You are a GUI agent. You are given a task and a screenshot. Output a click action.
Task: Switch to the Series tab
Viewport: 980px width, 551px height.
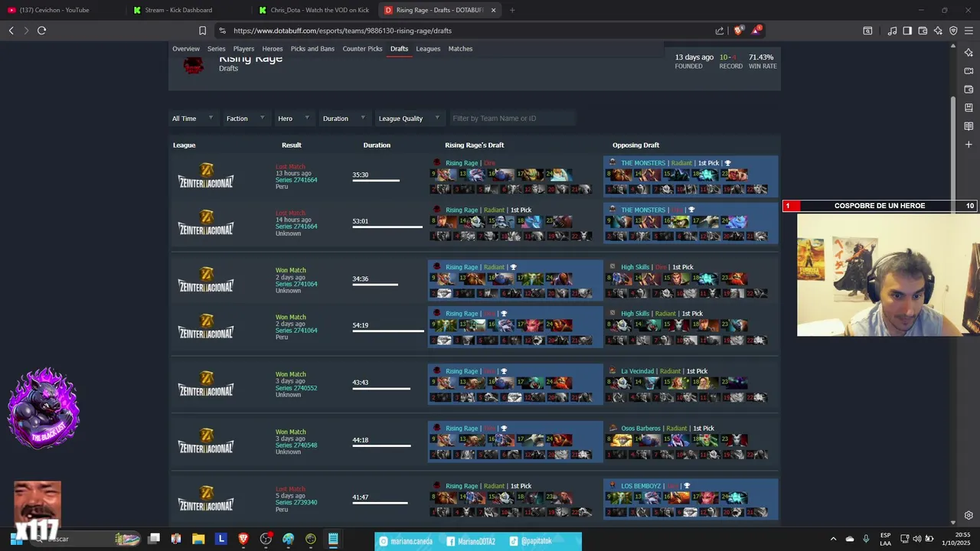click(x=217, y=49)
